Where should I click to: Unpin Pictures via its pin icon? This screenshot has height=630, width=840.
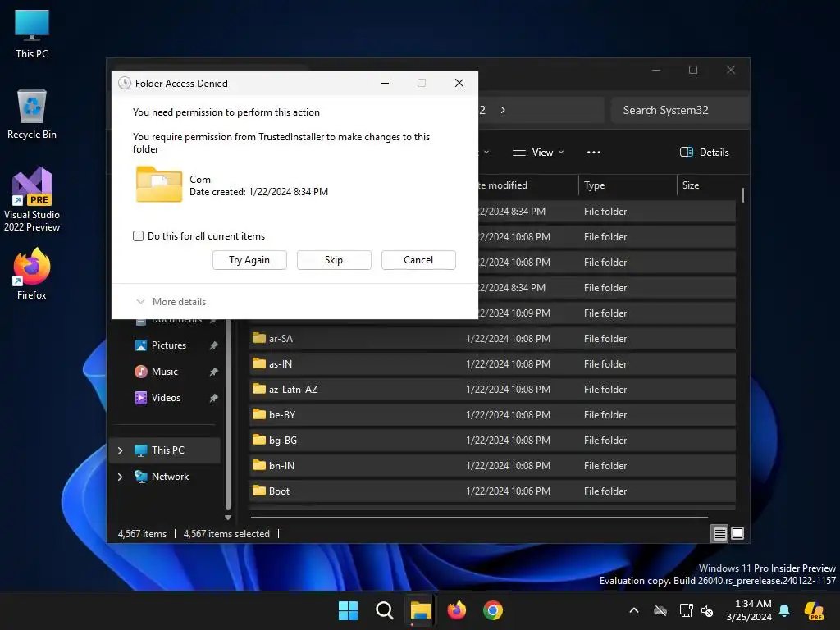pyautogui.click(x=214, y=345)
